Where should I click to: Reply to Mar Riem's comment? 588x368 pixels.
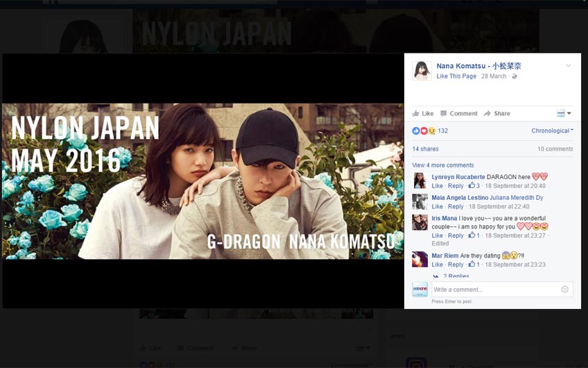pos(456,265)
